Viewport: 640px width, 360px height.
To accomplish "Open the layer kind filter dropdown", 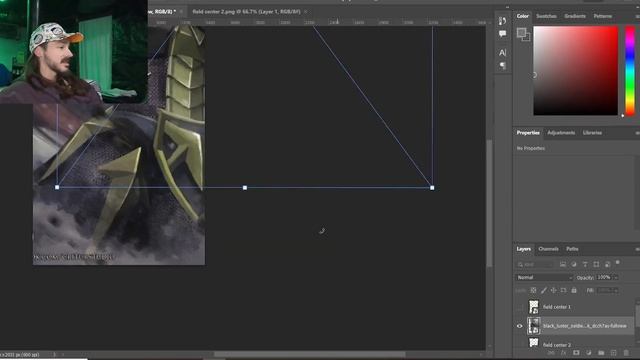I will click(x=535, y=264).
